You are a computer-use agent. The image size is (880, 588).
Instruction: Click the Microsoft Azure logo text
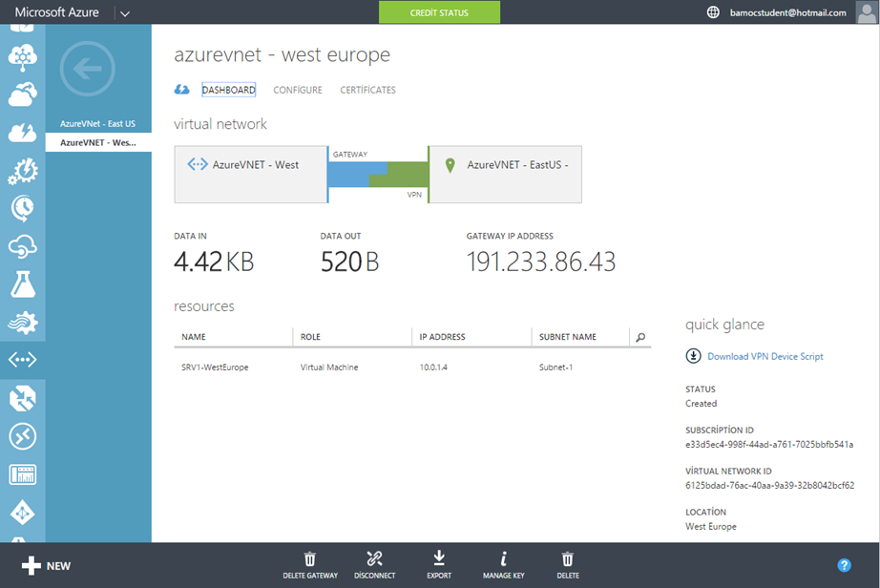pos(56,12)
